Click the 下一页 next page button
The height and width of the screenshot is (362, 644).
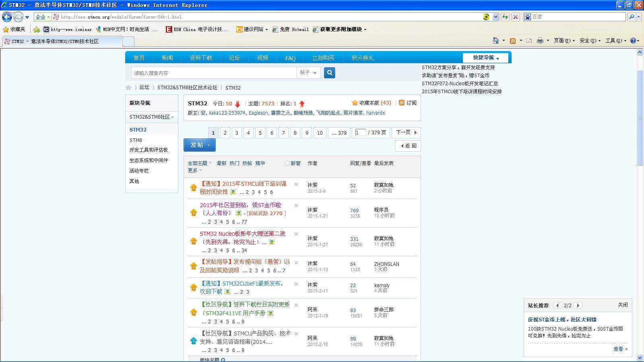tap(407, 132)
